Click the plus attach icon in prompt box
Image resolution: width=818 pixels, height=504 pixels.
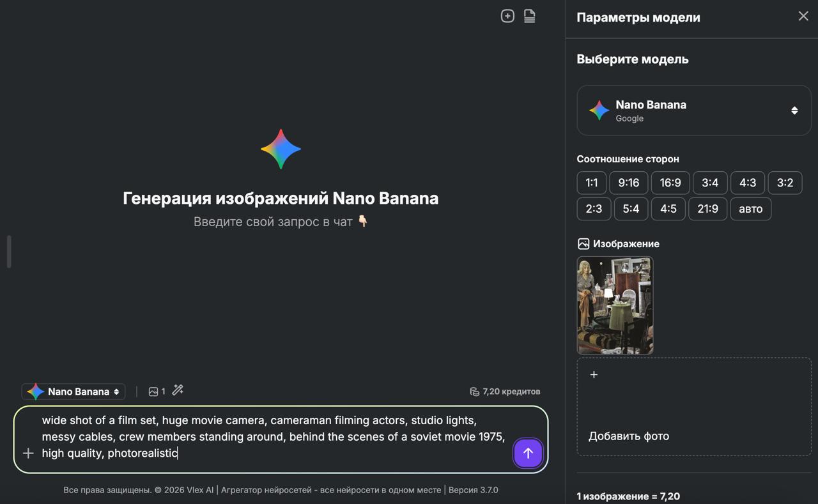[28, 453]
